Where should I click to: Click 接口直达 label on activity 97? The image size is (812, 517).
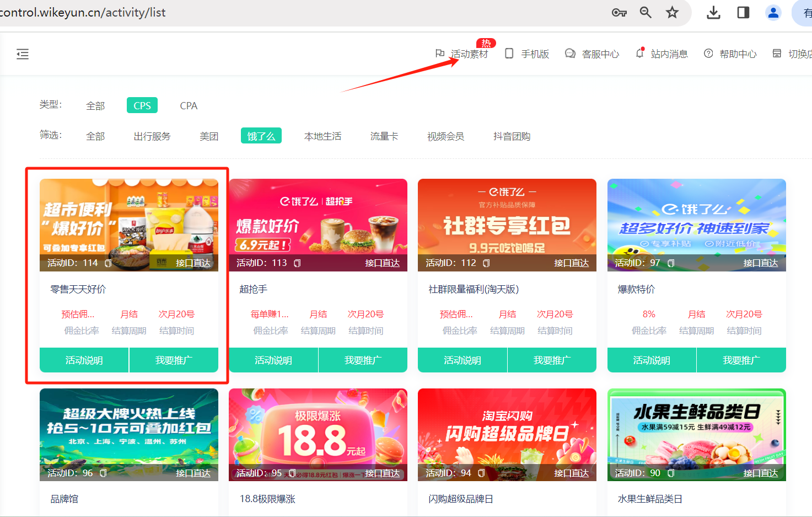pyautogui.click(x=761, y=263)
